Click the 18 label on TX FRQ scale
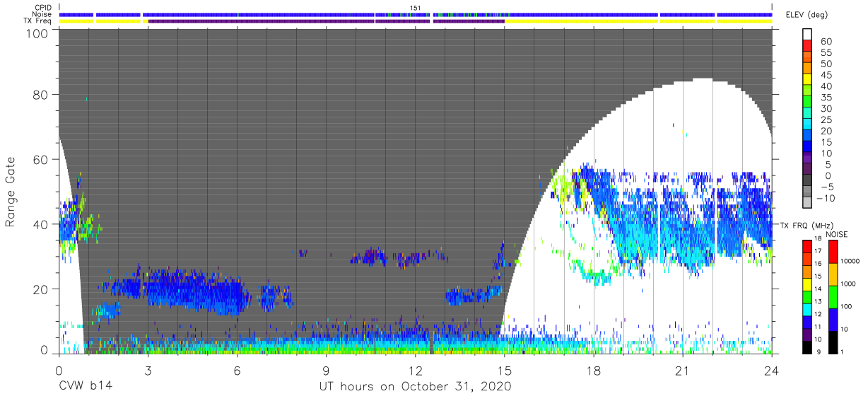Viewport: 868px width, 401px height. 819,239
